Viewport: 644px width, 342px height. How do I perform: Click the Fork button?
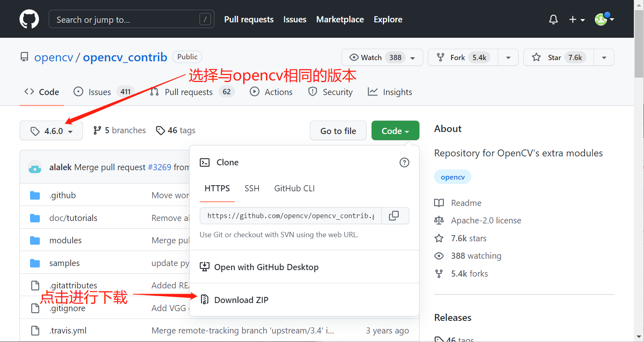pyautogui.click(x=463, y=57)
